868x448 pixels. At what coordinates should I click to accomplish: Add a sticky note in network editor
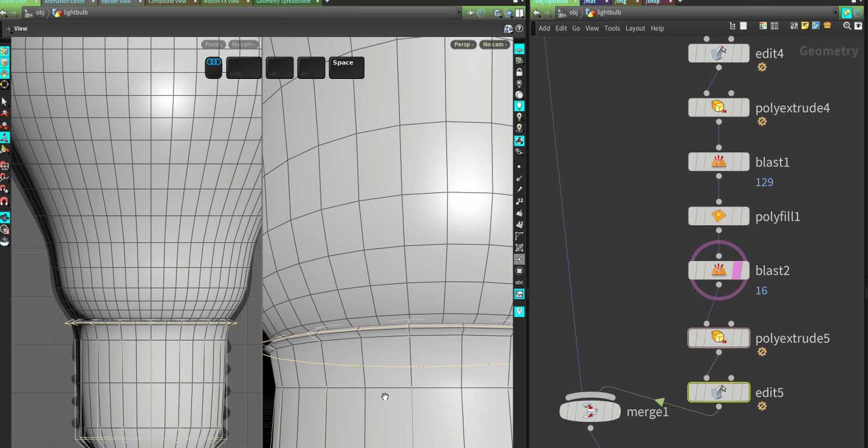(805, 26)
